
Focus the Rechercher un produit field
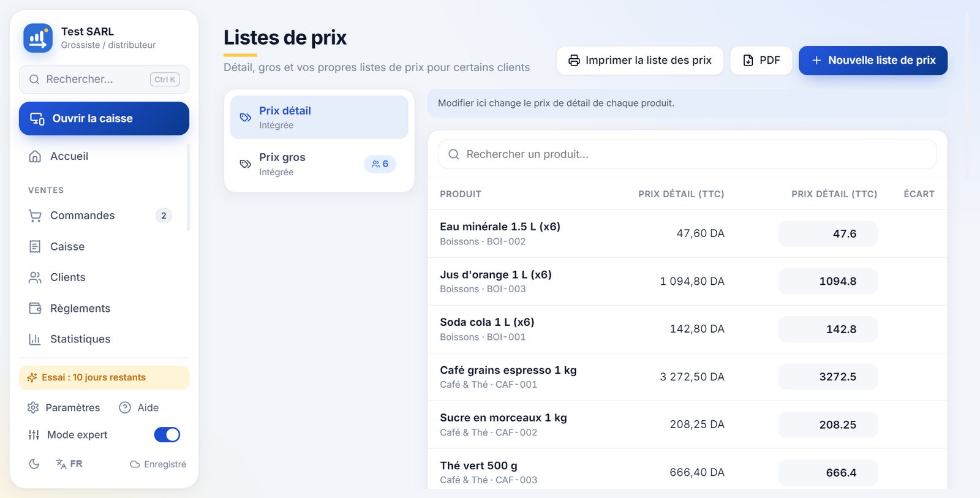(x=687, y=154)
